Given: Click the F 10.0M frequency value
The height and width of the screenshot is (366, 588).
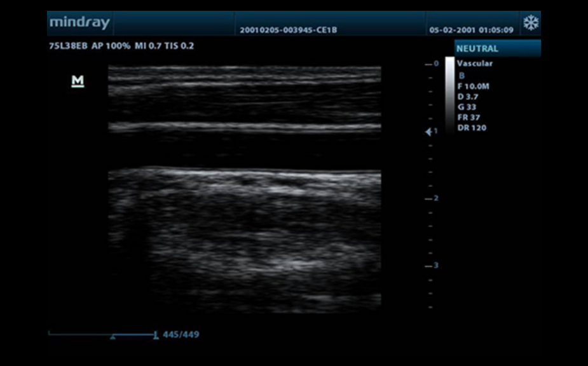Looking at the screenshot, I should coord(473,86).
